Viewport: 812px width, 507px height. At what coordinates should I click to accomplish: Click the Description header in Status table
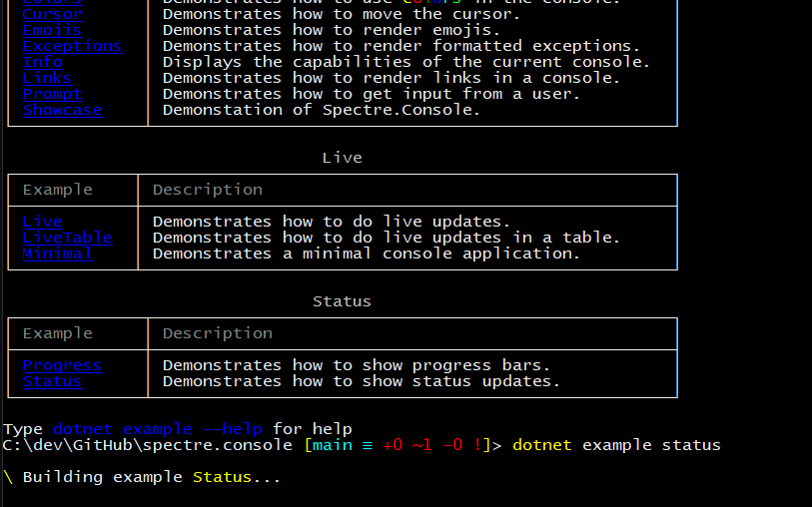[218, 333]
